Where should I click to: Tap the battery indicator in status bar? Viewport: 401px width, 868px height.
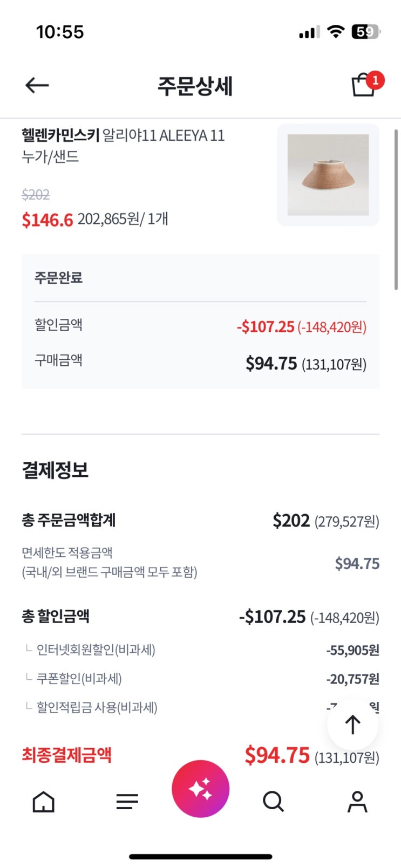(366, 32)
